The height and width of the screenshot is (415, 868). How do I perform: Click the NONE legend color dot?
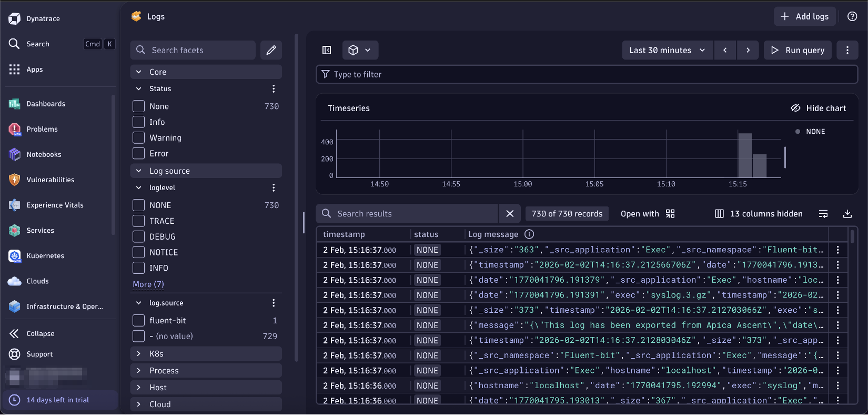point(798,132)
